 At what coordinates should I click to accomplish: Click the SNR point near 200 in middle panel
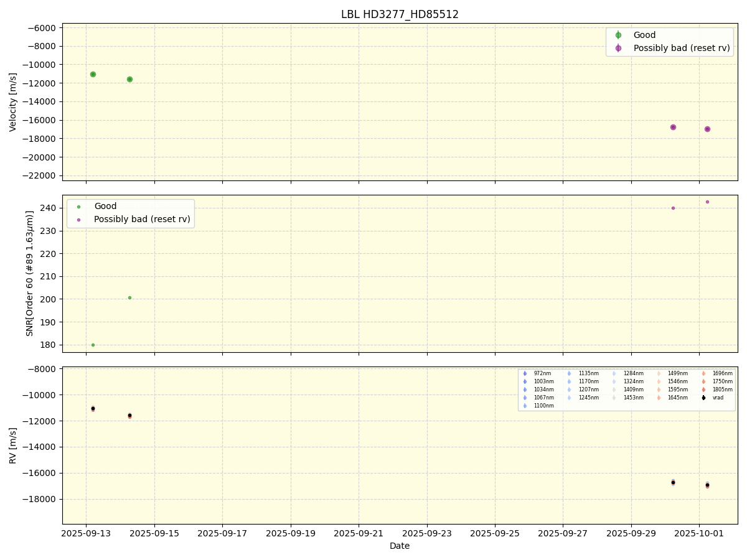[x=129, y=297]
